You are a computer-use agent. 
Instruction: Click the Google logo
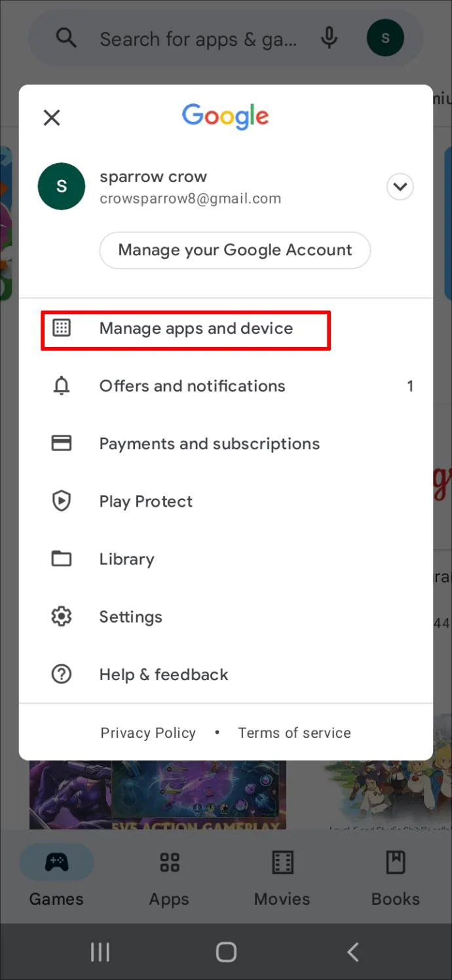pyautogui.click(x=225, y=117)
